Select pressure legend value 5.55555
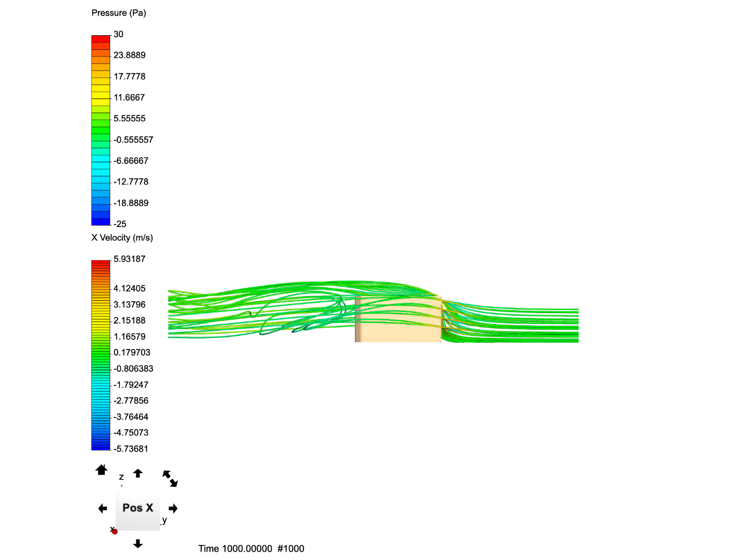 [130, 118]
